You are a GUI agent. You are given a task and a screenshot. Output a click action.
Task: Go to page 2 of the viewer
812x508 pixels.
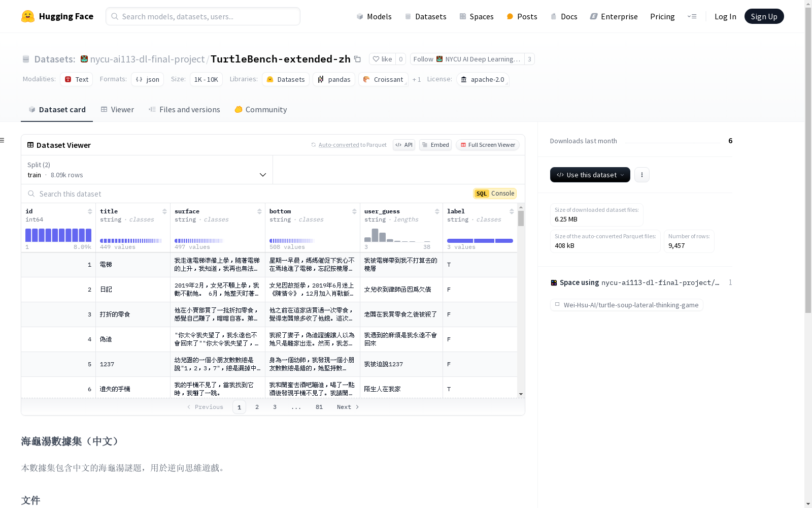click(x=257, y=407)
